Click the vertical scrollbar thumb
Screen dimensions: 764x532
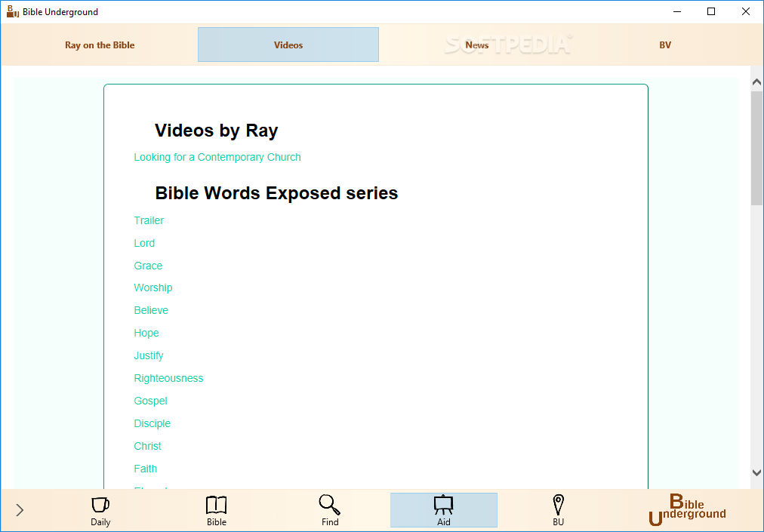tap(756, 148)
